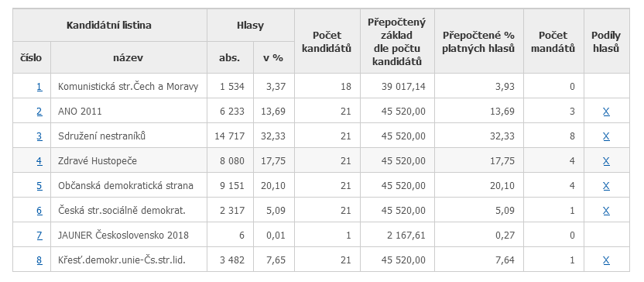The width and height of the screenshot is (644, 282).
Task: Click the Podíly hlasů column header
Action: click(x=606, y=42)
